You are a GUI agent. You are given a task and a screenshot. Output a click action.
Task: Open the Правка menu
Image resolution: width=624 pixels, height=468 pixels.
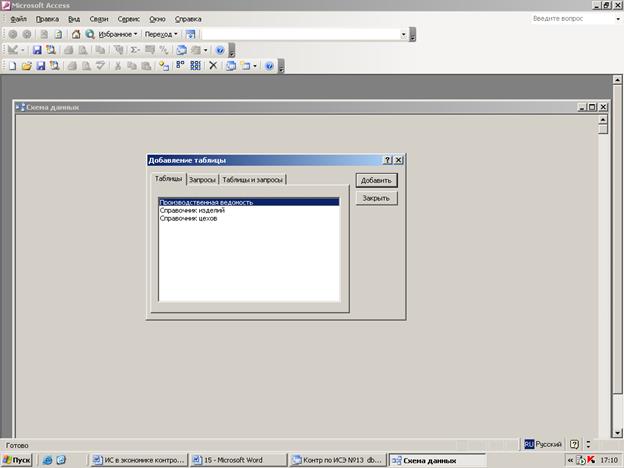[47, 19]
